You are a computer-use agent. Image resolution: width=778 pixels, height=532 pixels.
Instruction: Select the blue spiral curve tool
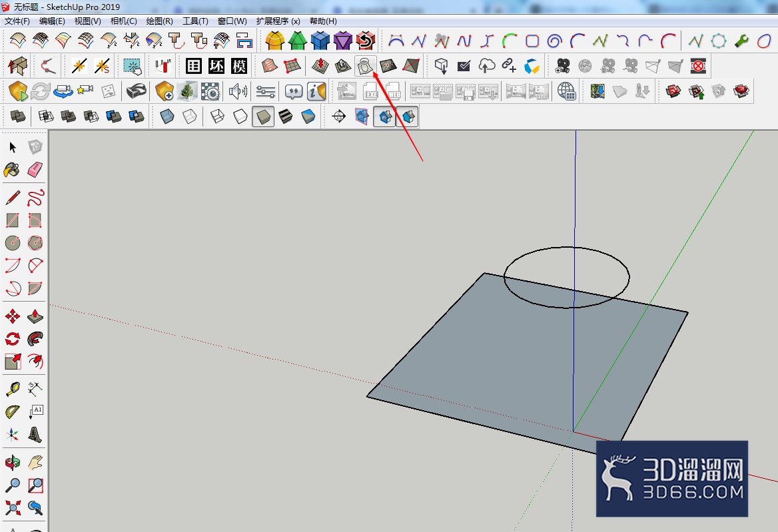554,40
